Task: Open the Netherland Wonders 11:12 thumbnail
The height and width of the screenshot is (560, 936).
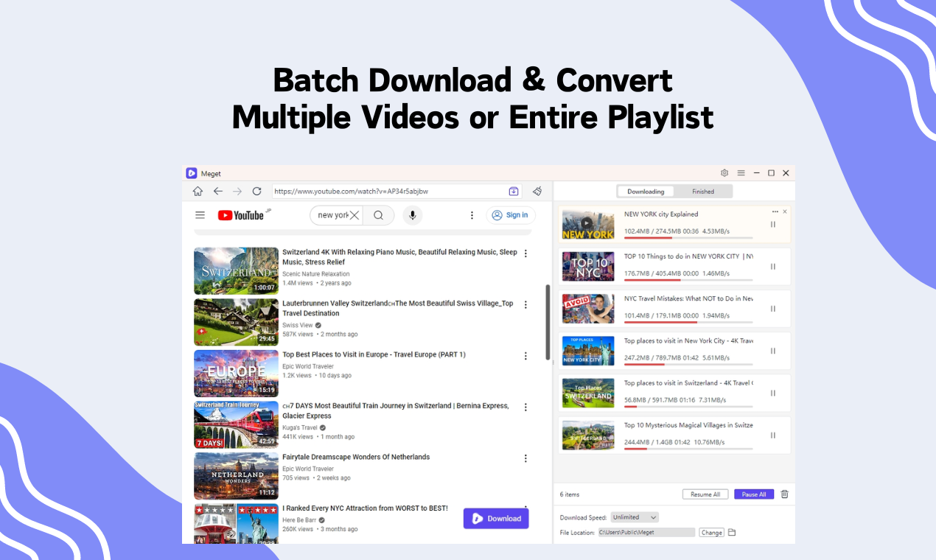Action: click(x=236, y=476)
